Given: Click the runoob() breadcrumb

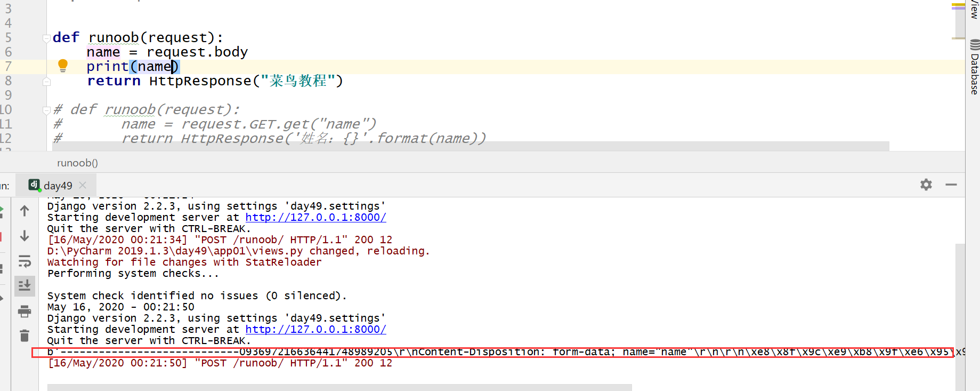Looking at the screenshot, I should [77, 163].
